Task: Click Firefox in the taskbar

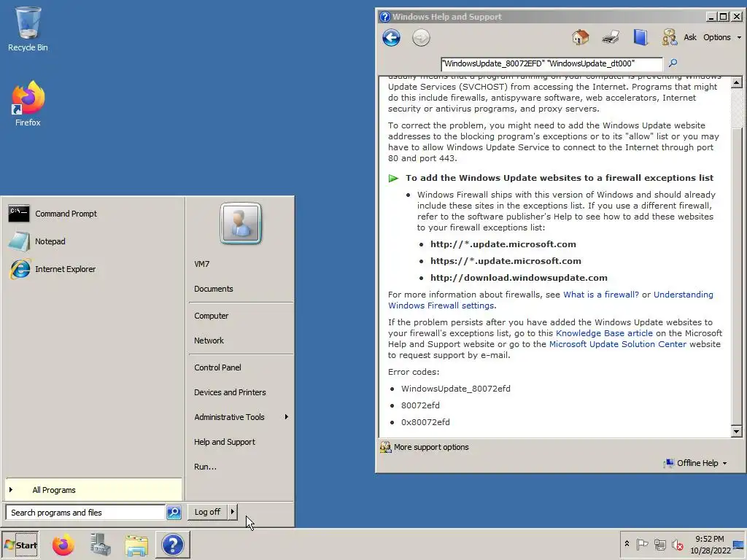Action: [x=63, y=545]
